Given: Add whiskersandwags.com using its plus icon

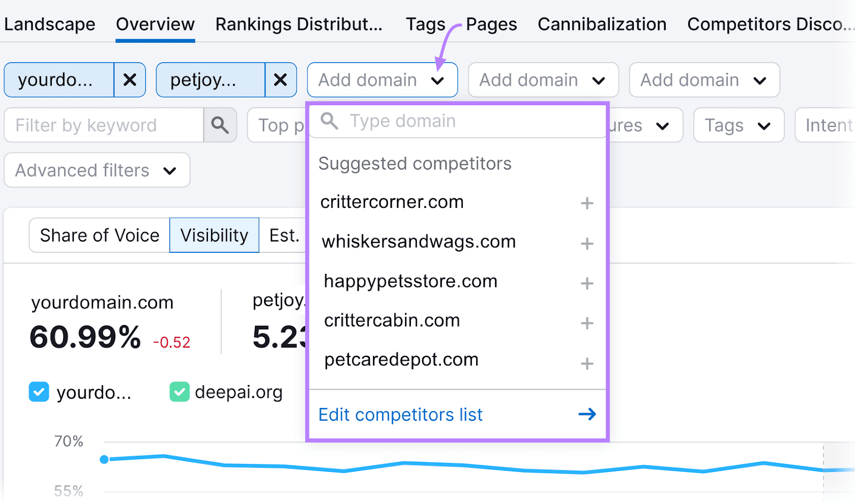Looking at the screenshot, I should [587, 243].
